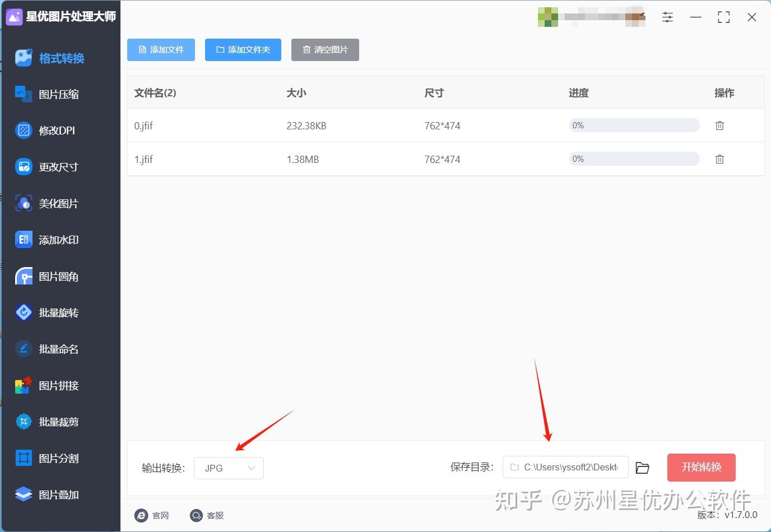The height and width of the screenshot is (532, 771).
Task: Remove 1.jfif using its trash icon
Action: (x=719, y=158)
